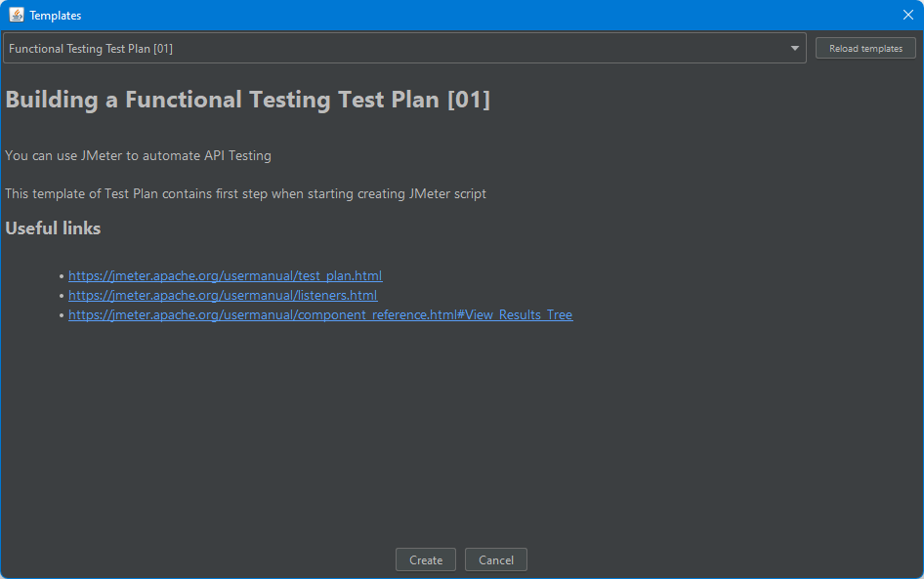924x579 pixels.
Task: Click the 'Templates' window title text
Action: click(56, 16)
